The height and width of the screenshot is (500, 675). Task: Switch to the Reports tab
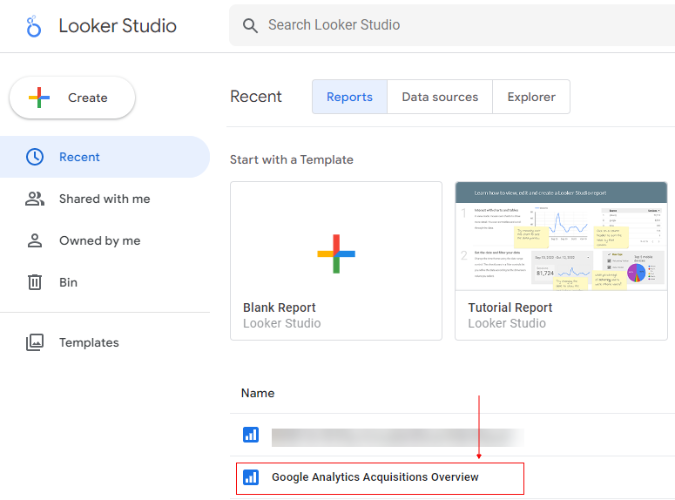[x=350, y=96]
